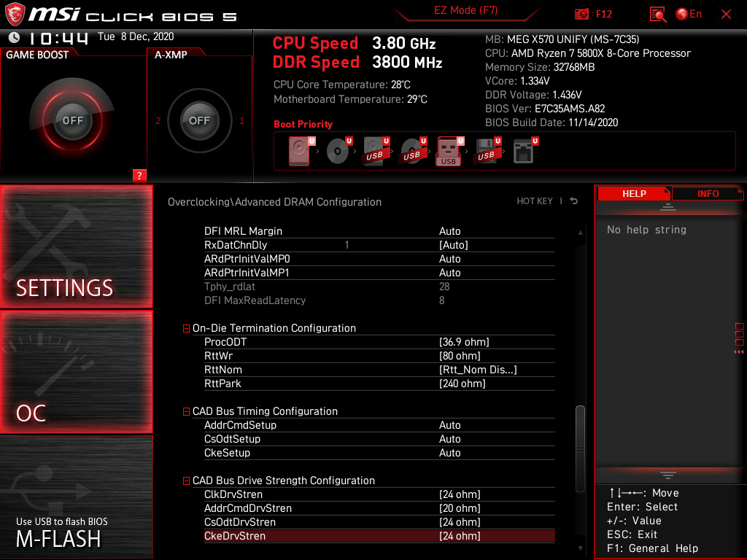747x560 pixels.
Task: Open the M-FLASH menu panel
Action: click(76, 497)
